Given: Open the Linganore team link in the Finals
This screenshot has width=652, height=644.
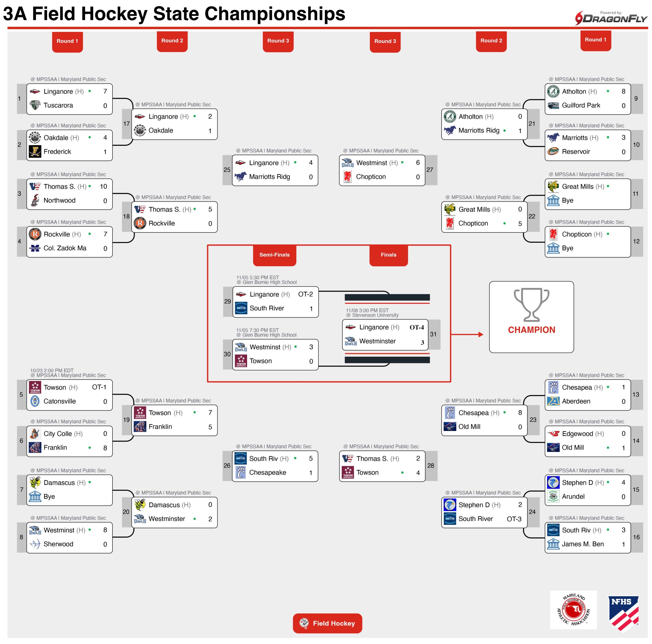Looking at the screenshot, I should click(374, 327).
